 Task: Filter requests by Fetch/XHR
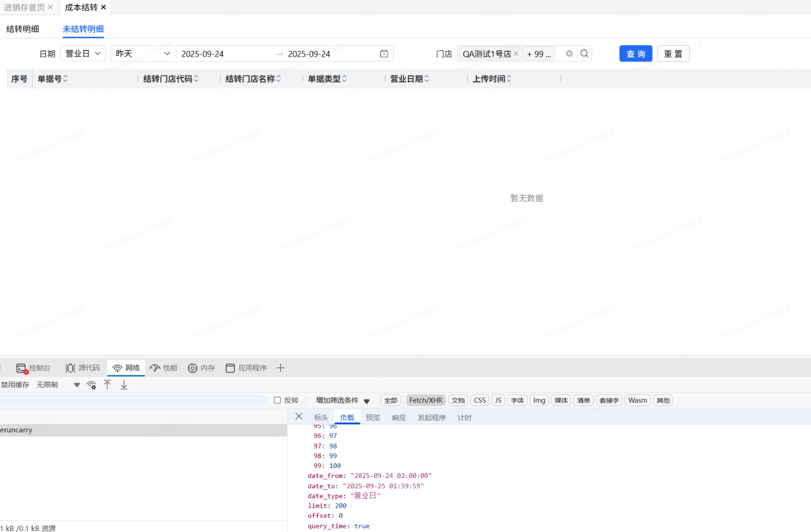click(426, 400)
